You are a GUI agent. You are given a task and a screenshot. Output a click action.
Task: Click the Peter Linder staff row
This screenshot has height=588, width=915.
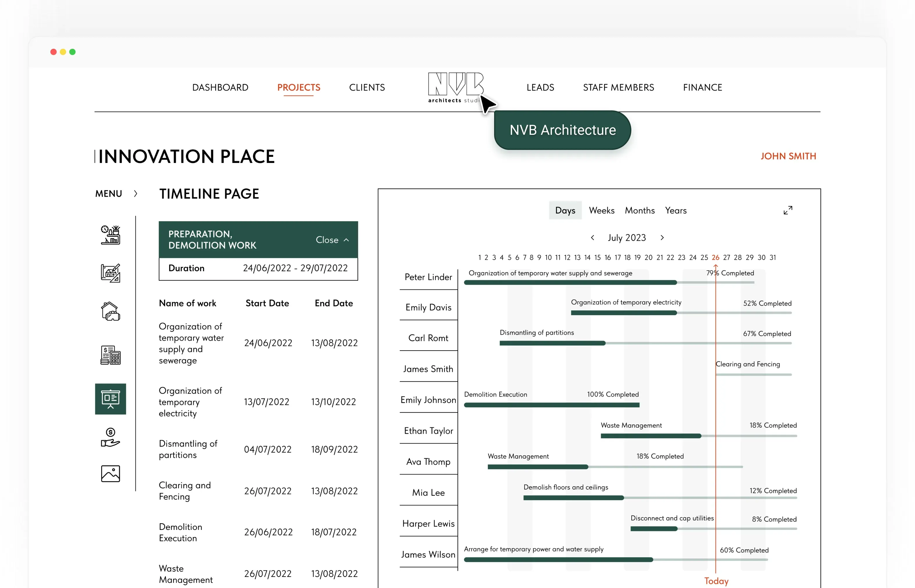click(428, 277)
